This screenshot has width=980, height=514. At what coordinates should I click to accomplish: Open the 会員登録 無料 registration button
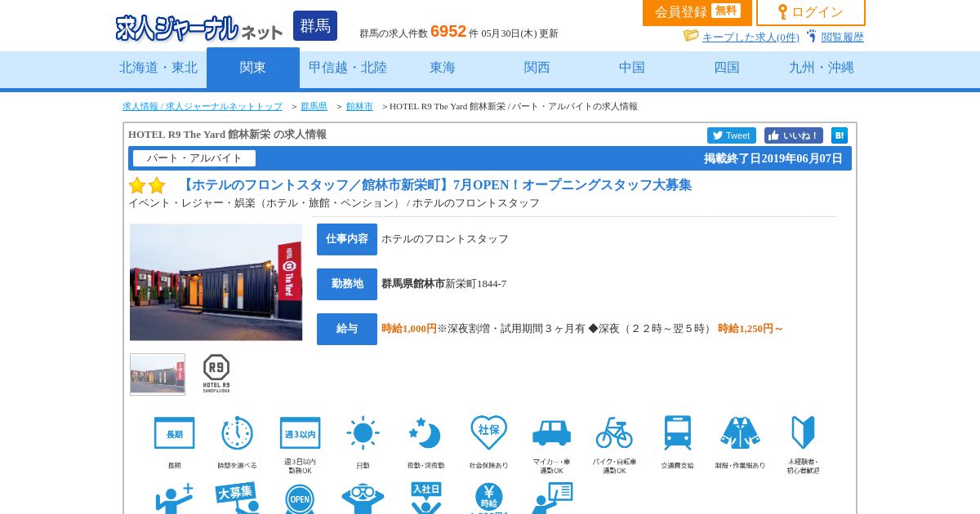point(697,12)
